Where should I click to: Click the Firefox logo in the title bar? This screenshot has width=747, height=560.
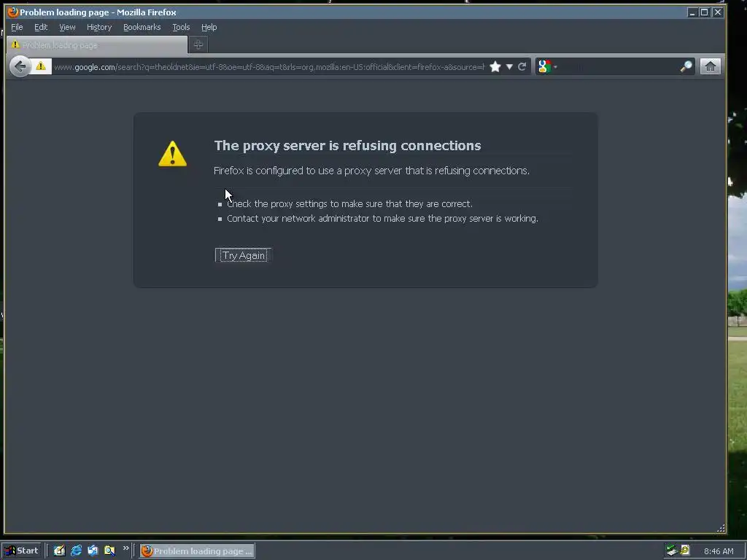click(x=13, y=12)
